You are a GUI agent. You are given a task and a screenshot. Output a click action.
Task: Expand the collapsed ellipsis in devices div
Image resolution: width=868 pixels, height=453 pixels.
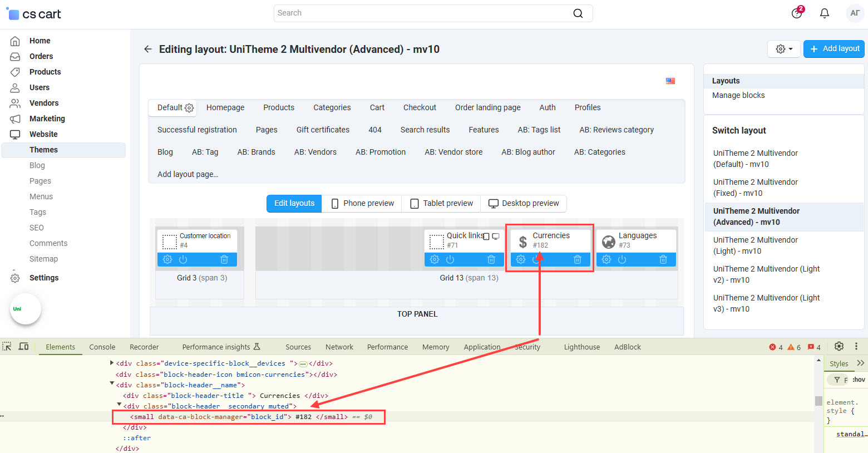pyautogui.click(x=303, y=363)
